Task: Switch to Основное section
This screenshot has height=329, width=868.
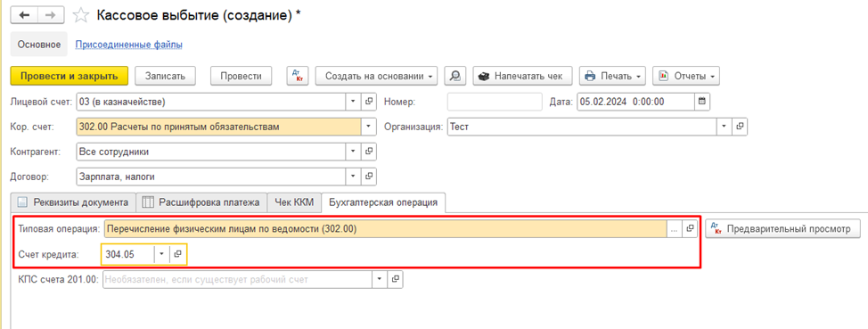Action: click(x=38, y=45)
